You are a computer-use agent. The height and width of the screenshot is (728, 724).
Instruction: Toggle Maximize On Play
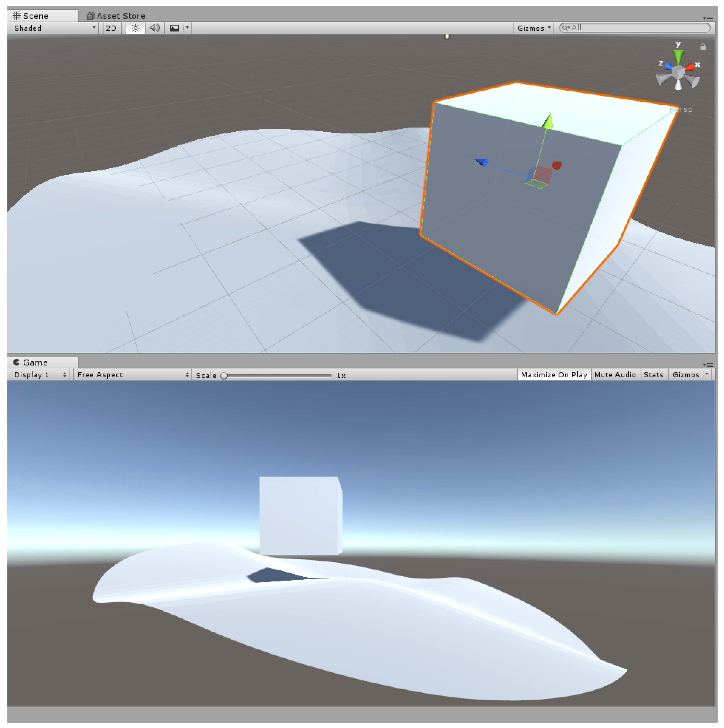point(554,375)
